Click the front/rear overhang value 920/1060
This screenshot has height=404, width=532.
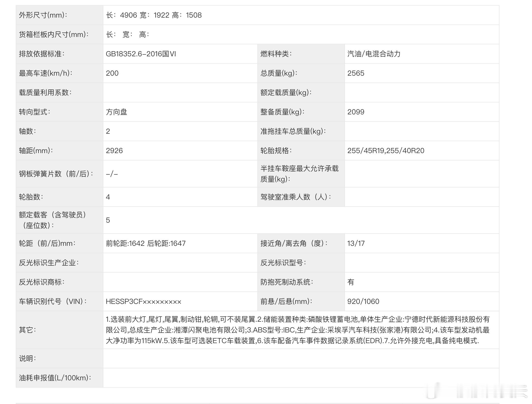(x=363, y=302)
